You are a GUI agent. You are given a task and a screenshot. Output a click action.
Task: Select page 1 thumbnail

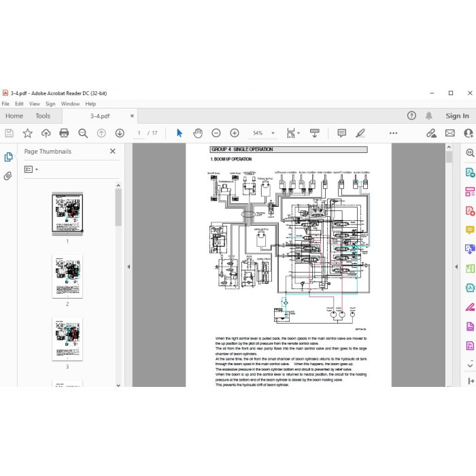tap(67, 214)
